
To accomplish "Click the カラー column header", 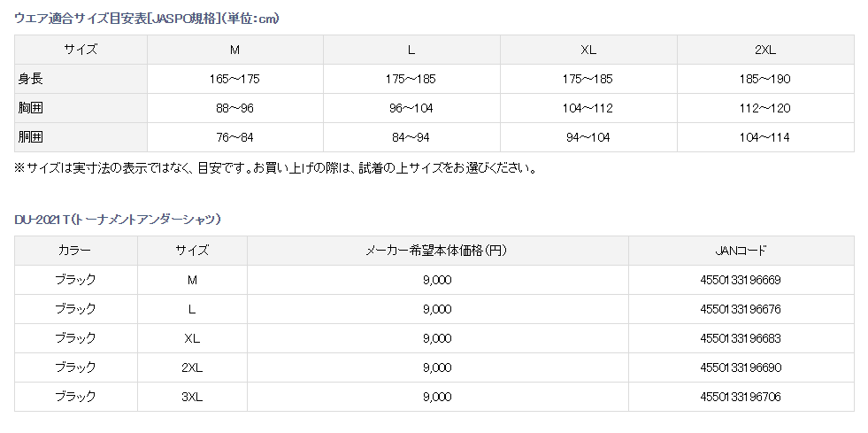I will [74, 251].
